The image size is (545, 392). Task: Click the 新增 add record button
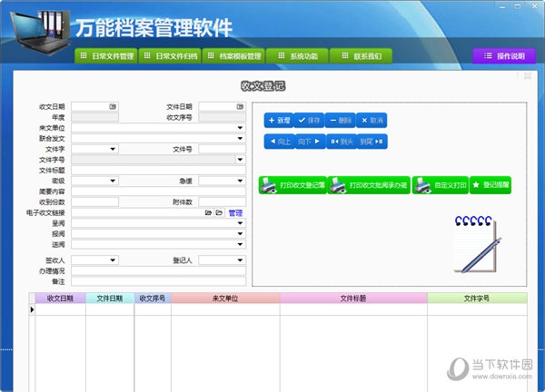(x=279, y=121)
